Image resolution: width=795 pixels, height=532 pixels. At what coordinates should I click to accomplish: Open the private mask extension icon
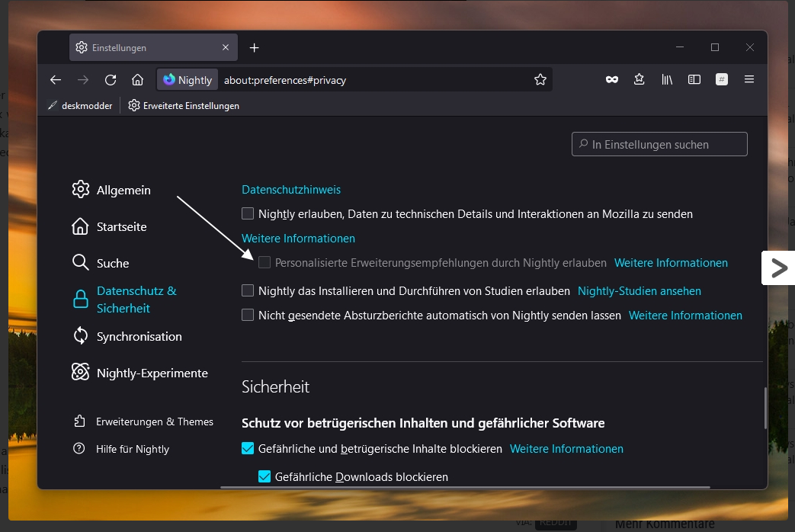pos(611,80)
